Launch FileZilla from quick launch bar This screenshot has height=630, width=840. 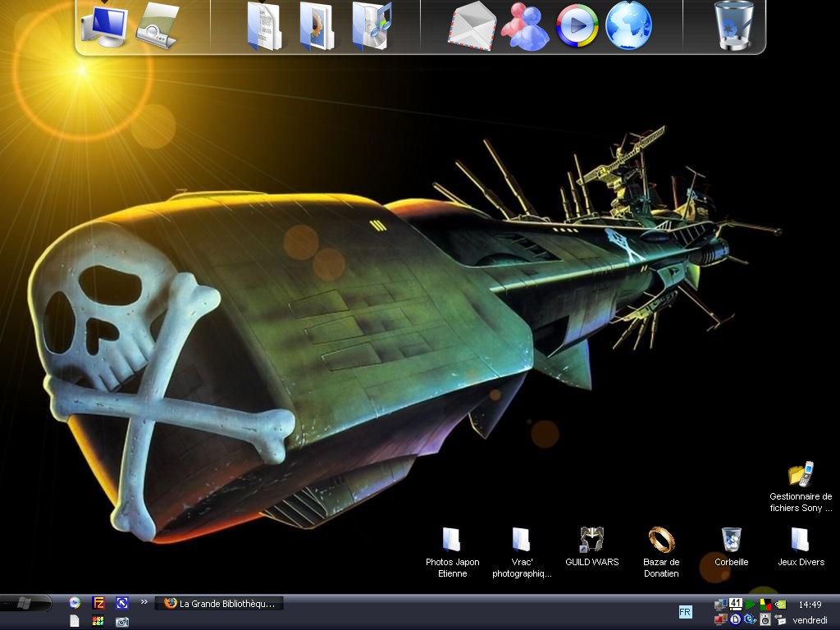pyautogui.click(x=98, y=603)
